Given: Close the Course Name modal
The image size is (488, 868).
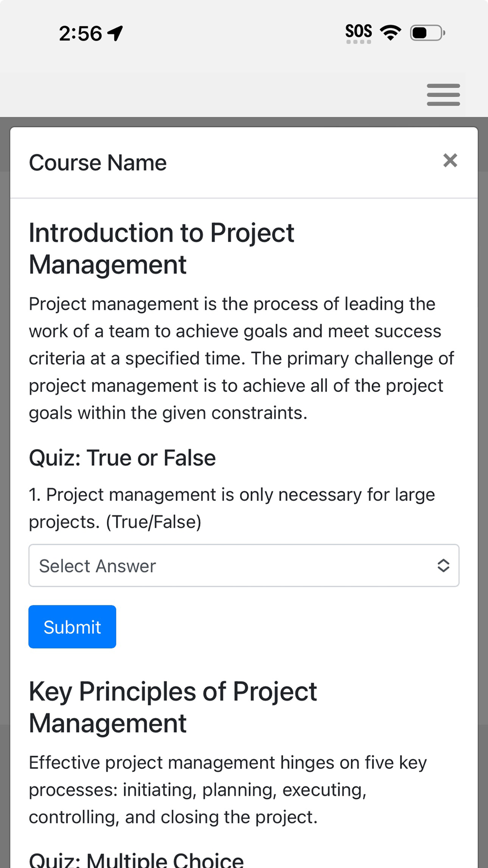Looking at the screenshot, I should pyautogui.click(x=450, y=161).
